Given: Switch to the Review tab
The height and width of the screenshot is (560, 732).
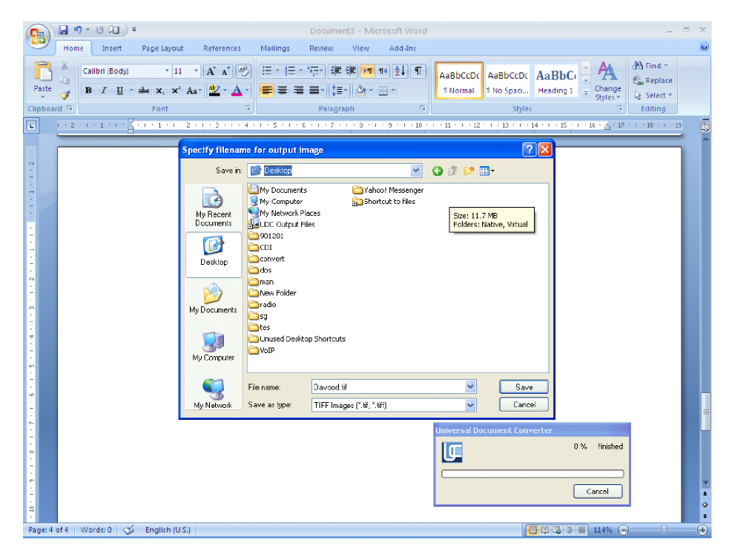Looking at the screenshot, I should tap(321, 48).
